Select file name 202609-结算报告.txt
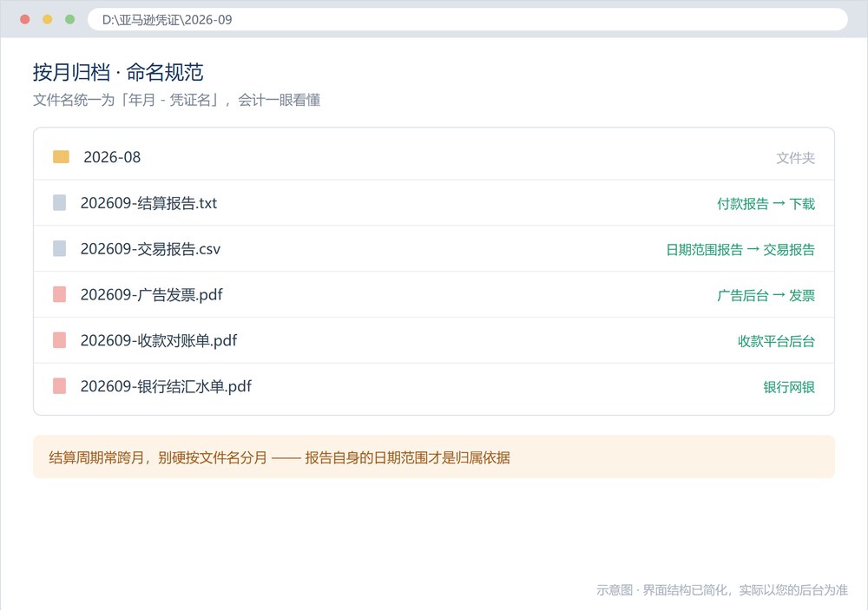Image resolution: width=868 pixels, height=611 pixels. point(148,203)
